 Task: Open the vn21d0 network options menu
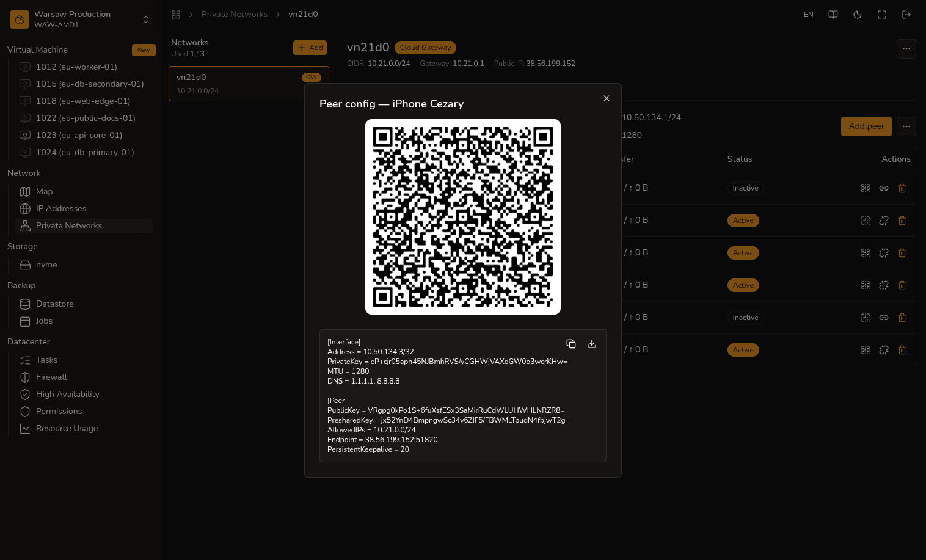[x=906, y=49]
